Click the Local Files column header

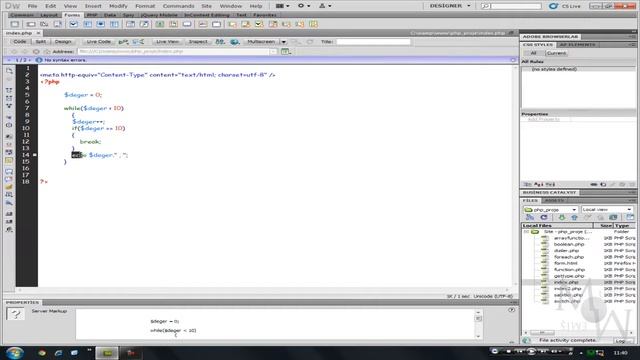coord(556,226)
